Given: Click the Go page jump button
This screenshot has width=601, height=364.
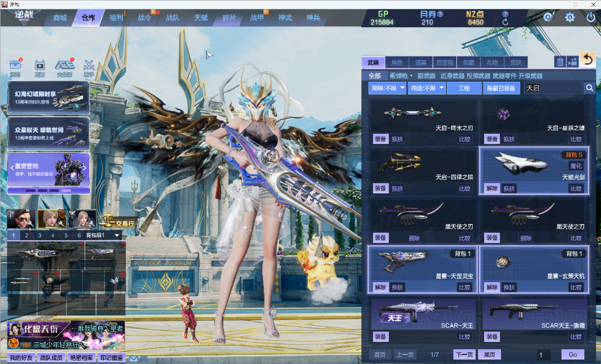Looking at the screenshot, I should [573, 355].
